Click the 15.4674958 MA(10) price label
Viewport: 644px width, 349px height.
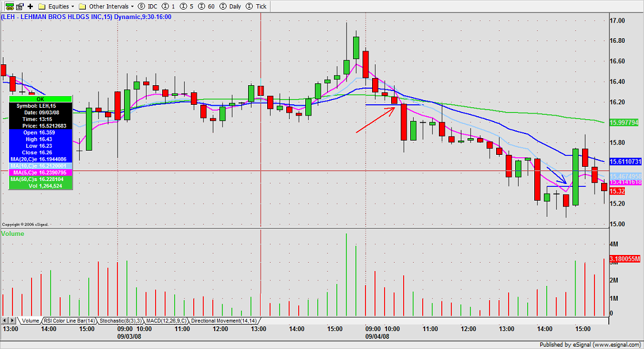[625, 176]
